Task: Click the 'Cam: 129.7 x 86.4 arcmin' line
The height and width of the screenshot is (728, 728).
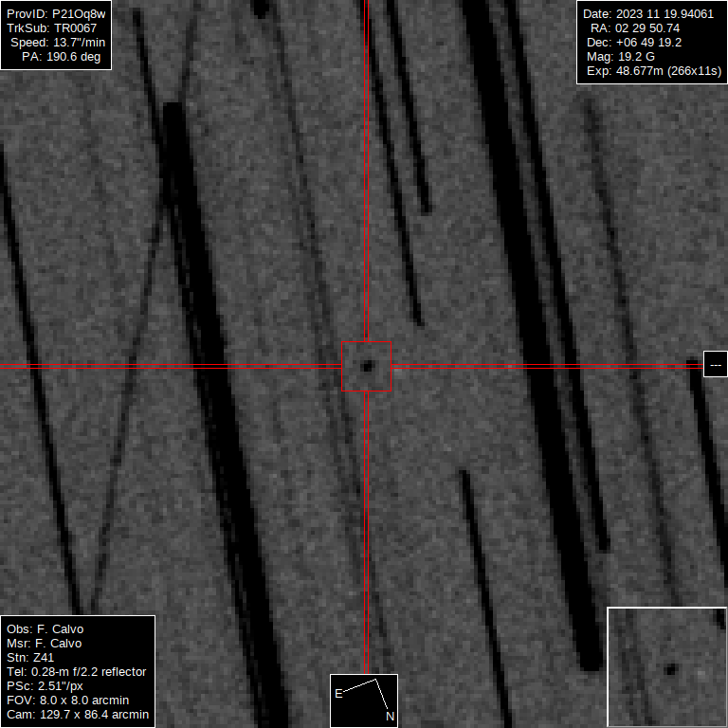Action: [x=78, y=715]
